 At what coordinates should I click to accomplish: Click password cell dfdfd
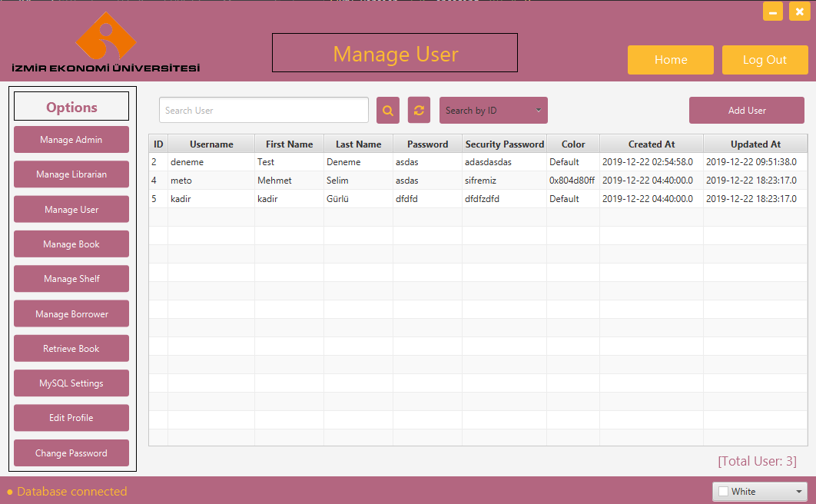coord(428,199)
